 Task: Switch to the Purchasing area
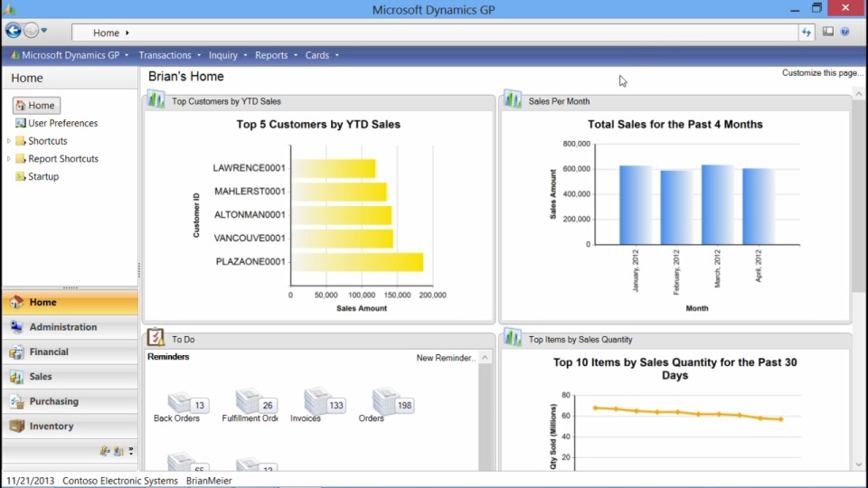point(70,401)
